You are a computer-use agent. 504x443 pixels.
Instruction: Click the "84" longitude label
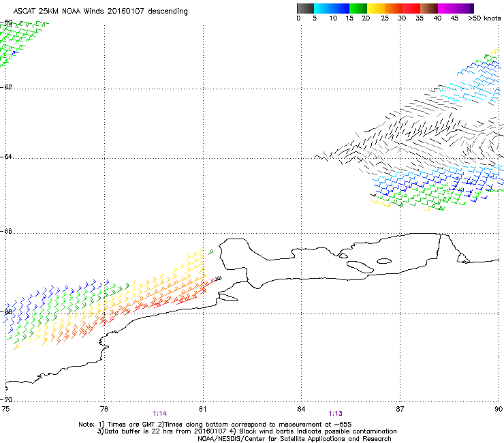coord(301,409)
